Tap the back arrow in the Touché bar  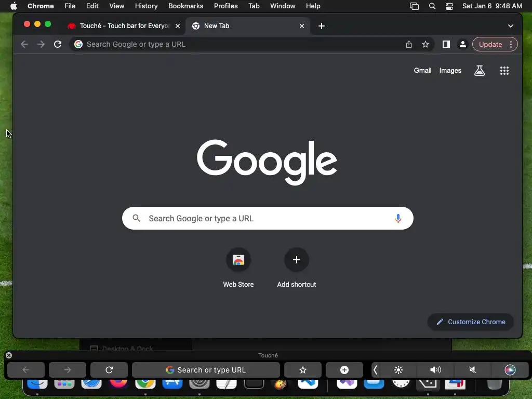pyautogui.click(x=26, y=370)
